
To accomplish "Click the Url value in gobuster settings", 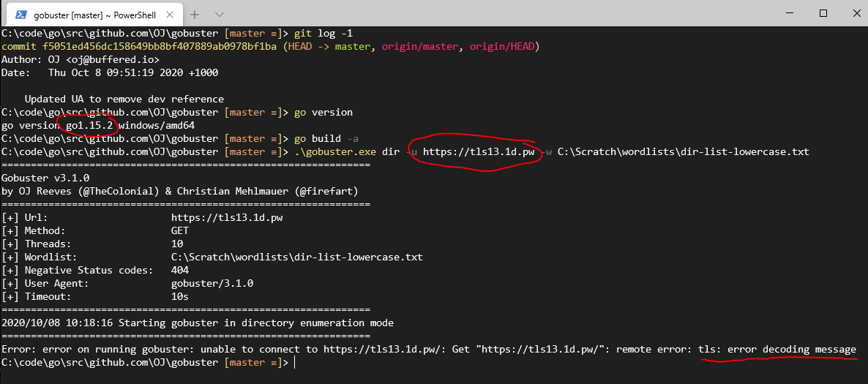I will coord(227,218).
